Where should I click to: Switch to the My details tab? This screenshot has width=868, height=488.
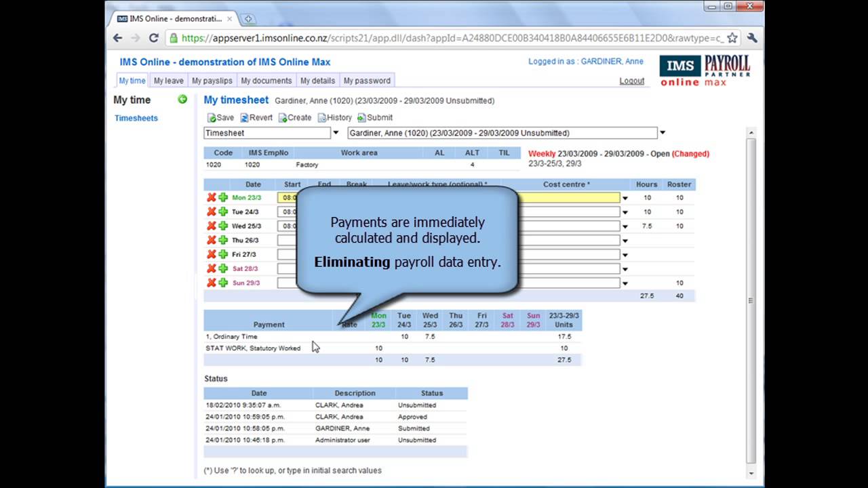[x=317, y=81]
